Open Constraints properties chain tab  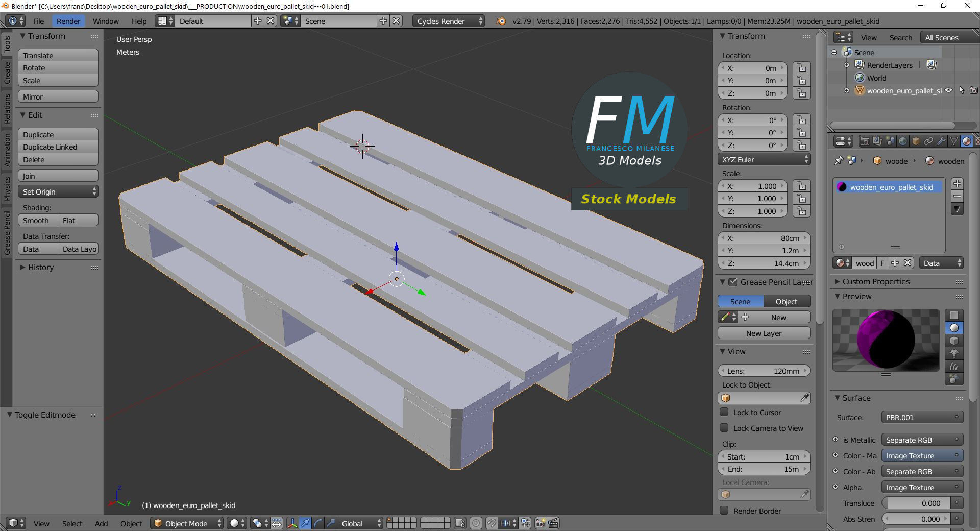[x=928, y=141]
